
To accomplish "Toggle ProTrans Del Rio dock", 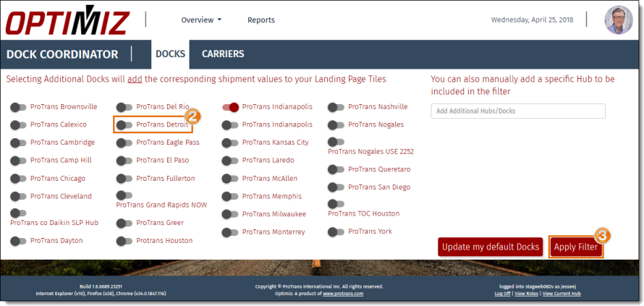I will [x=124, y=107].
